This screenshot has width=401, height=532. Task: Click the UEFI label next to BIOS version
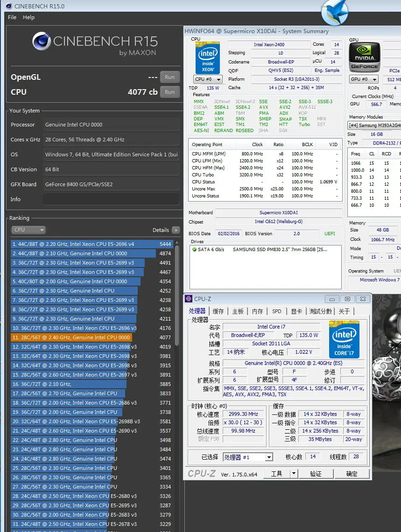point(330,234)
